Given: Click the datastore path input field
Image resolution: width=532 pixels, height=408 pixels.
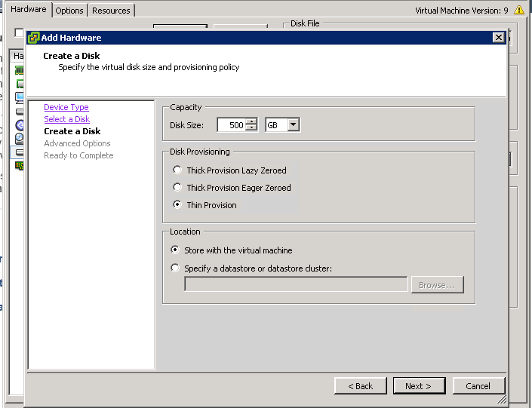Looking at the screenshot, I should click(x=296, y=284).
